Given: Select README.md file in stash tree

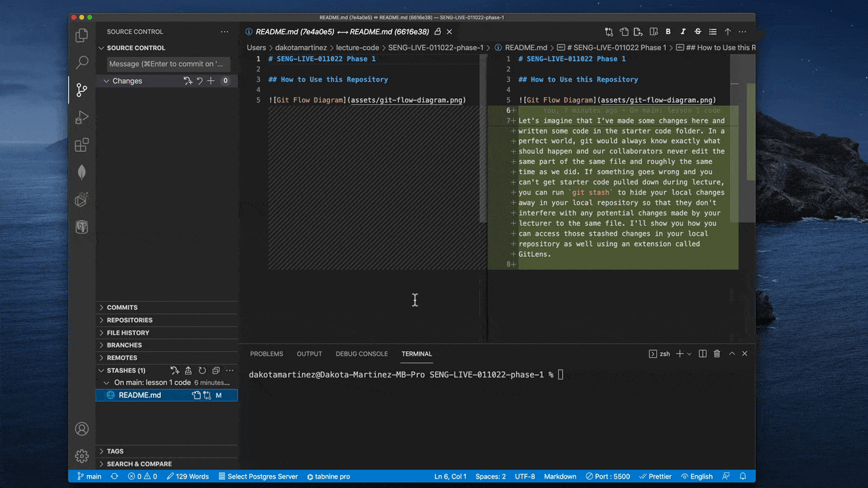Looking at the screenshot, I should tap(140, 395).
